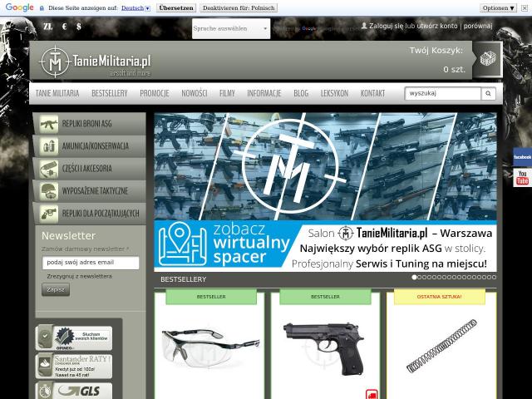
Task: Click Zrezygnuj z newslettera link
Action: tap(80, 276)
